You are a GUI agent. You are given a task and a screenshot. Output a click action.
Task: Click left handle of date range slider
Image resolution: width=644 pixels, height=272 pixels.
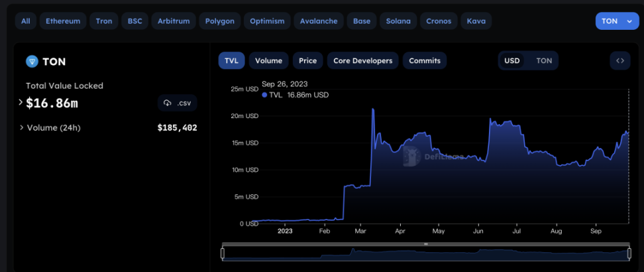pyautogui.click(x=223, y=253)
